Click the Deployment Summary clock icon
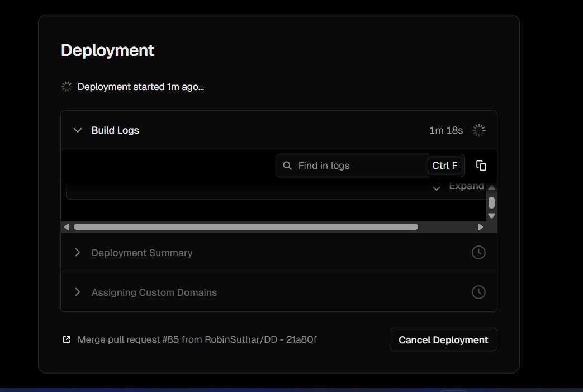This screenshot has width=583, height=392. [x=478, y=253]
